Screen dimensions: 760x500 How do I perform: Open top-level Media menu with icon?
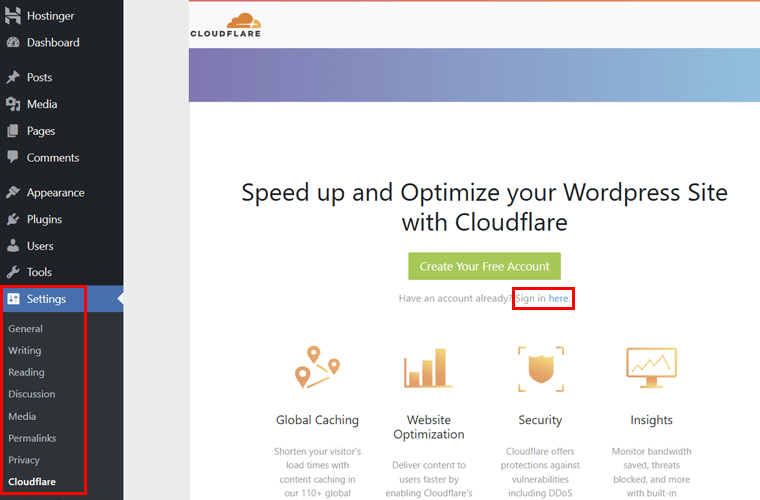[62, 104]
